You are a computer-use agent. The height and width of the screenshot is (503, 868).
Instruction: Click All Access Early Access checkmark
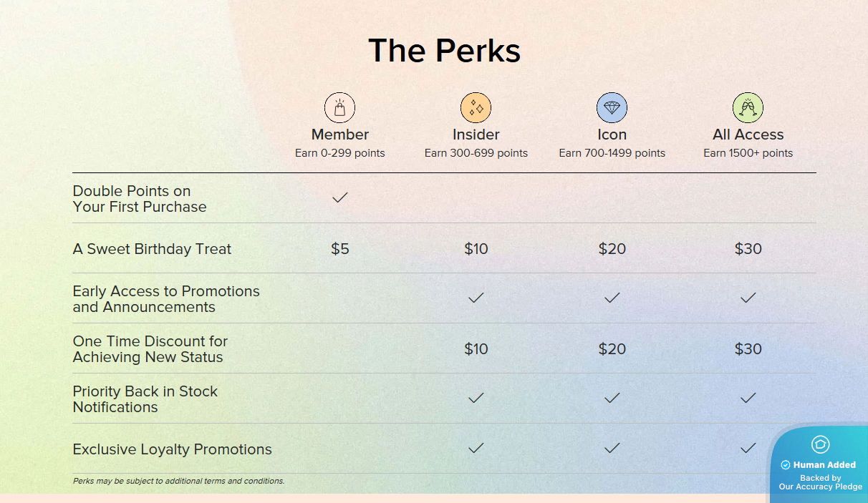[748, 298]
